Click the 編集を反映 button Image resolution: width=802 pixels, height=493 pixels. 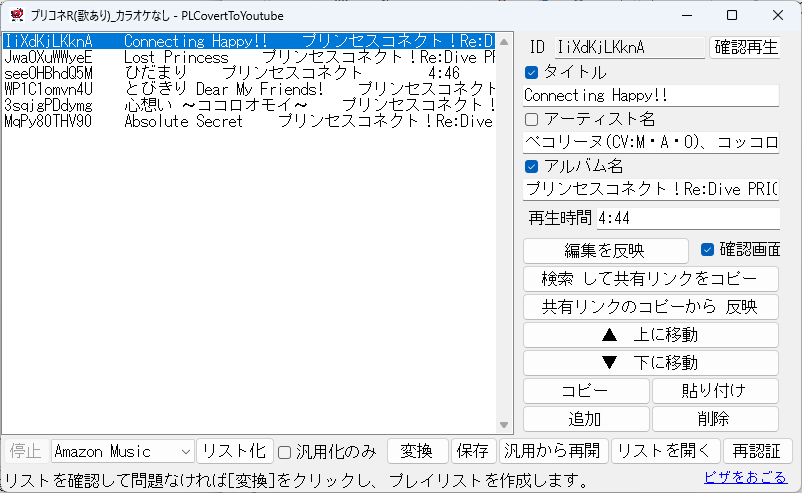coord(605,250)
